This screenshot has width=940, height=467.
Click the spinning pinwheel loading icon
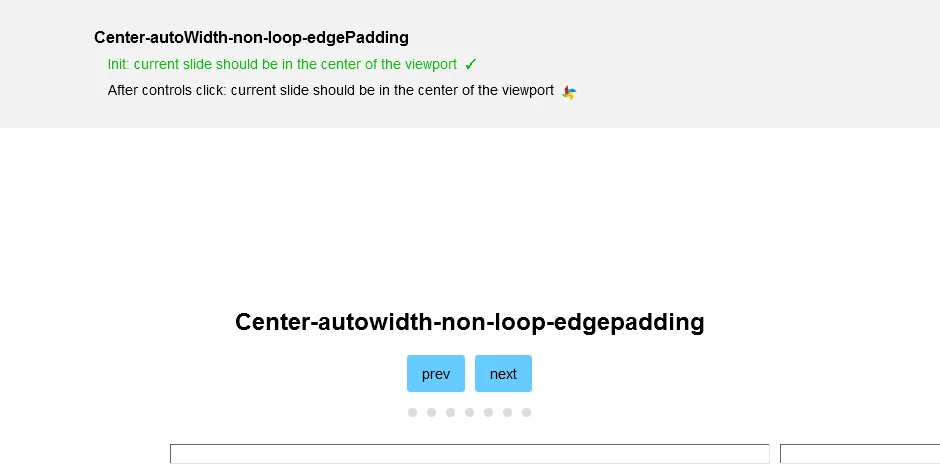click(x=568, y=92)
